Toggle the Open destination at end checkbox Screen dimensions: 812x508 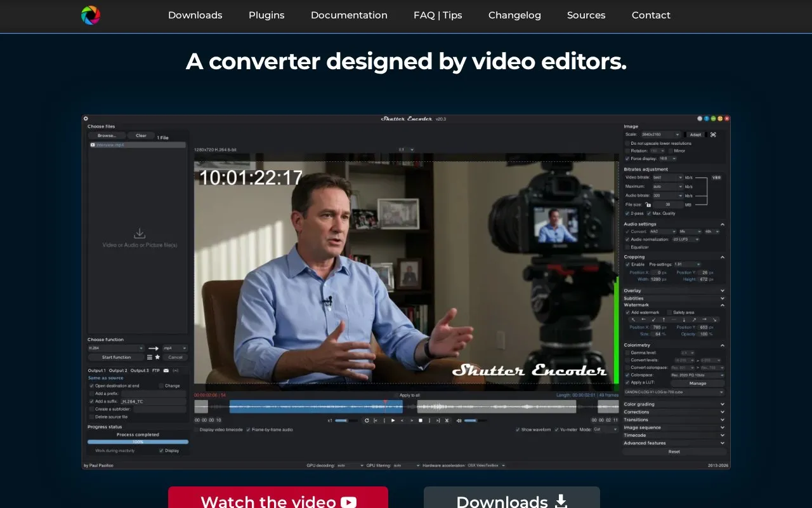click(91, 385)
